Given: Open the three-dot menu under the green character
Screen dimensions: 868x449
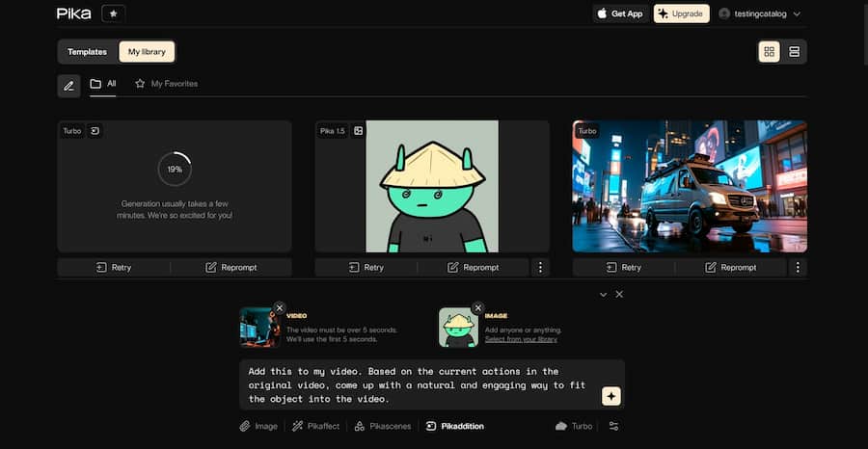Looking at the screenshot, I should pos(540,268).
